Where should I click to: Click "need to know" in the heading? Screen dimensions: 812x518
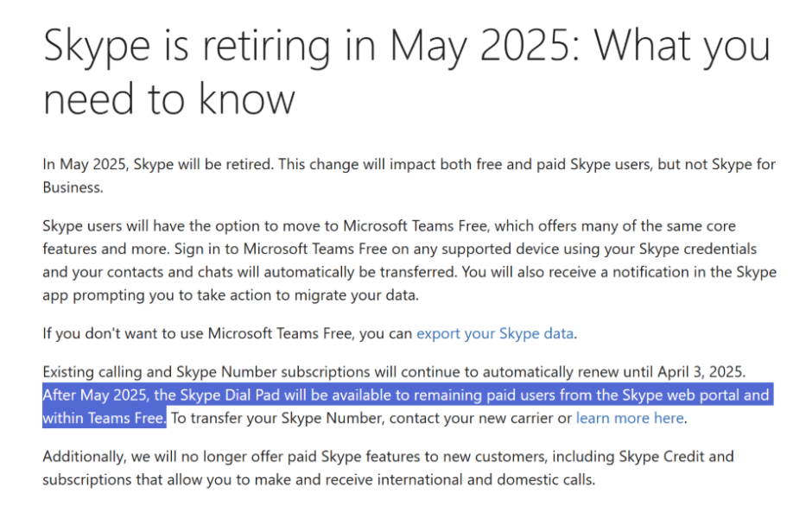click(x=168, y=99)
